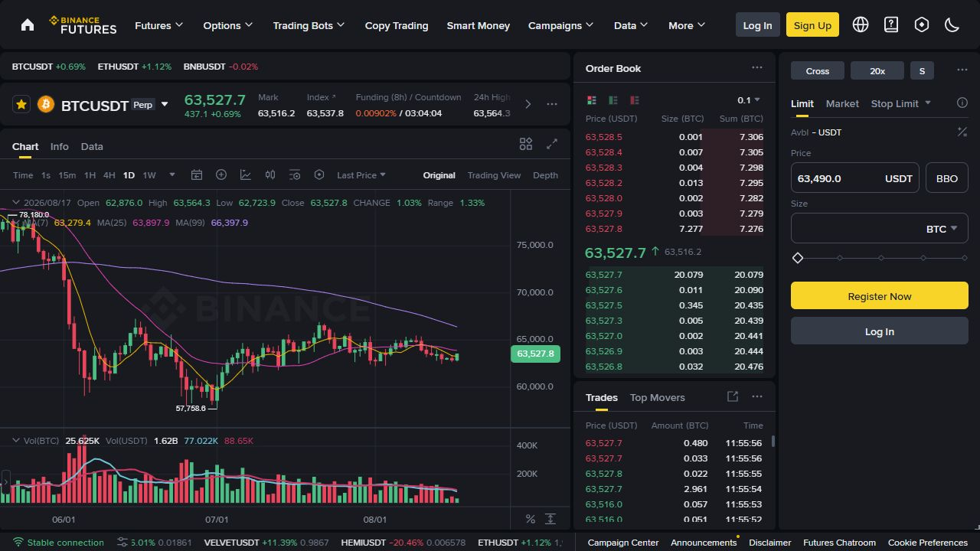The height and width of the screenshot is (551, 980).
Task: Open the chart layout grid icon
Action: click(526, 144)
